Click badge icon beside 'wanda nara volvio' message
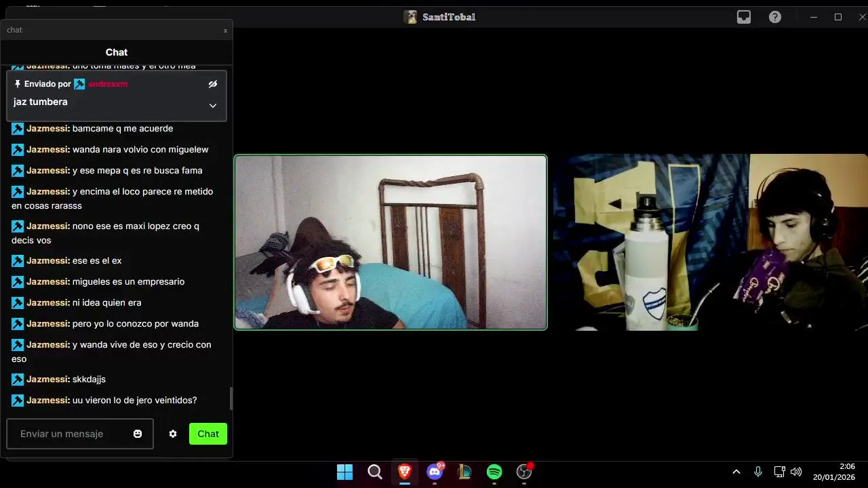This screenshot has width=868, height=488. coord(18,150)
